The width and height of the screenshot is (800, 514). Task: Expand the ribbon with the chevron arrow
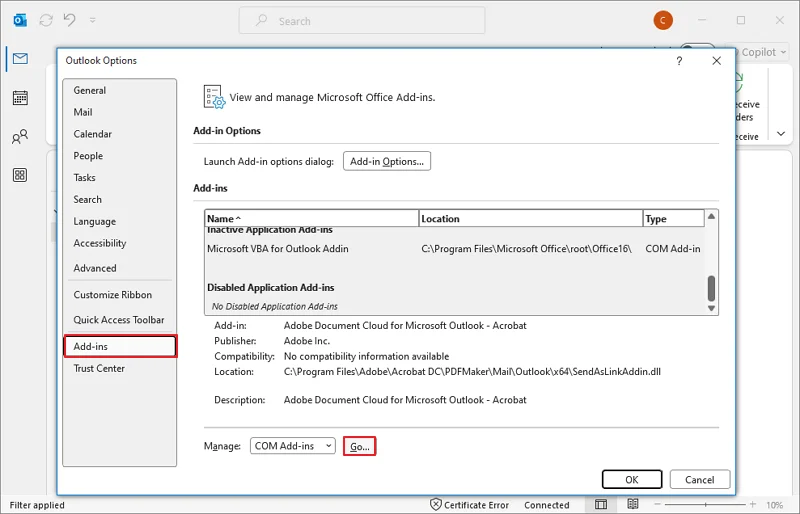[x=781, y=134]
